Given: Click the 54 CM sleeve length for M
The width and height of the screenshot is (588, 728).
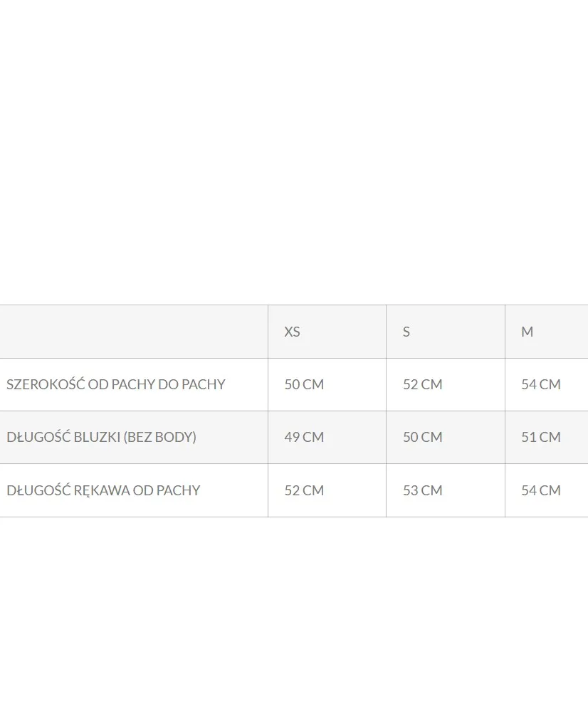Looking at the screenshot, I should pyautogui.click(x=541, y=490).
